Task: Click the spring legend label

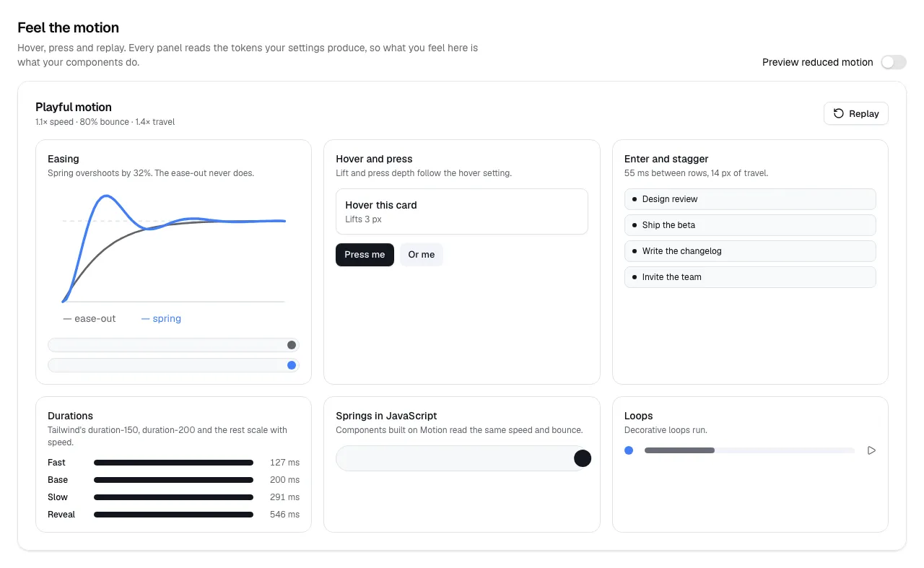Action: [161, 318]
